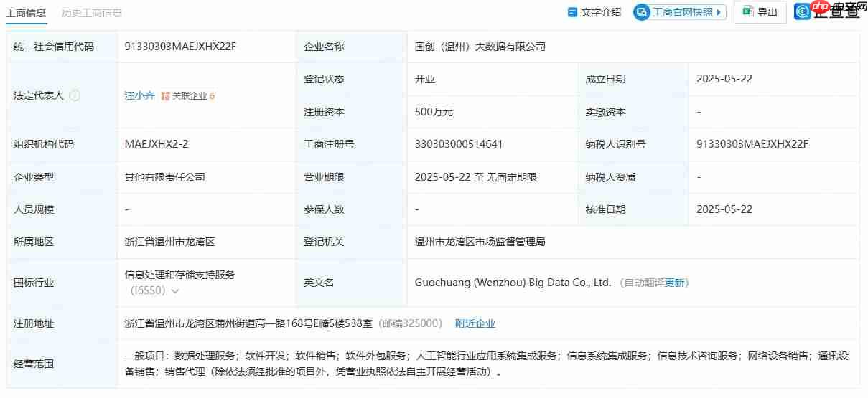This screenshot has width=868, height=398.
Task: Open 关联企业 6 related companies link
Action: click(x=188, y=95)
